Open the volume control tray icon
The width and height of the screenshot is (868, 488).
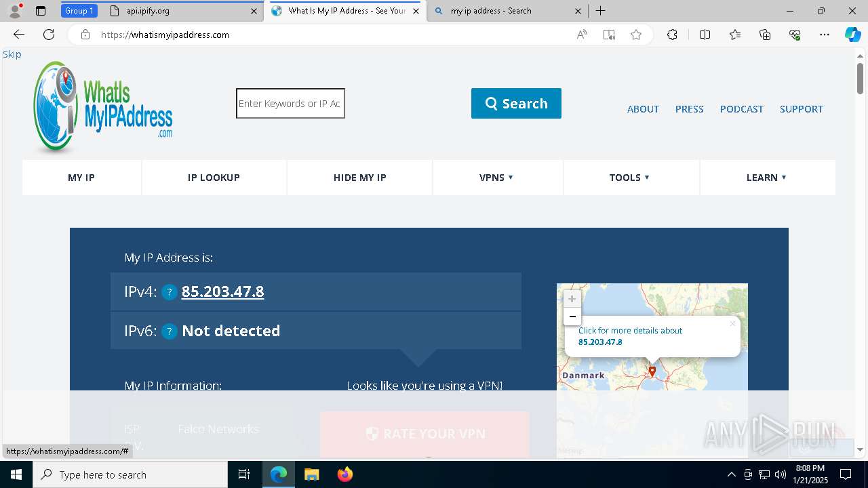pos(781,474)
